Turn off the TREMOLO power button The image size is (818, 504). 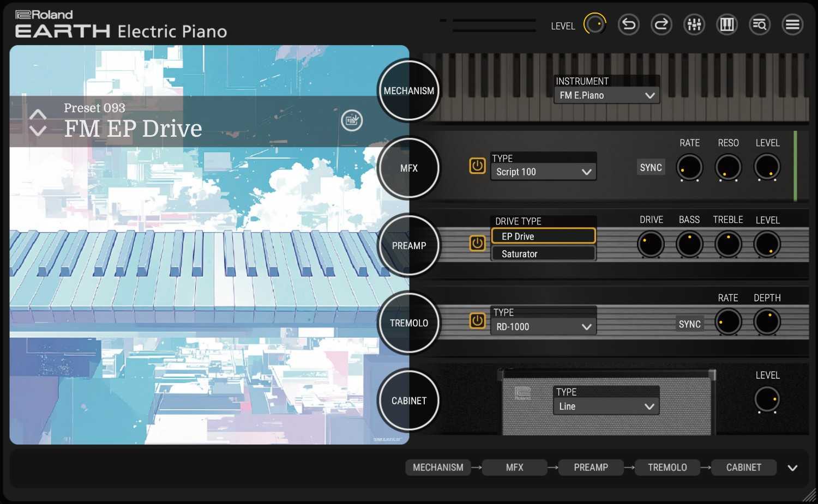(477, 321)
